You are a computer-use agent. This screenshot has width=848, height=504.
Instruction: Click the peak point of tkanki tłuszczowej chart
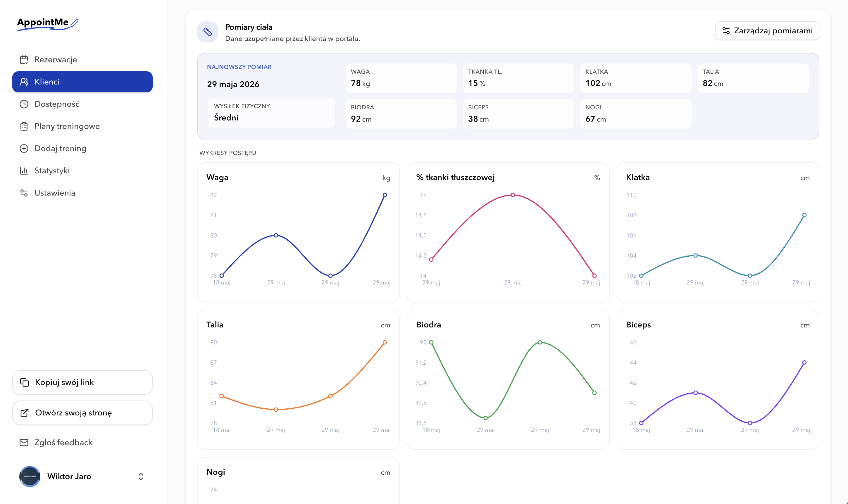pyautogui.click(x=513, y=195)
